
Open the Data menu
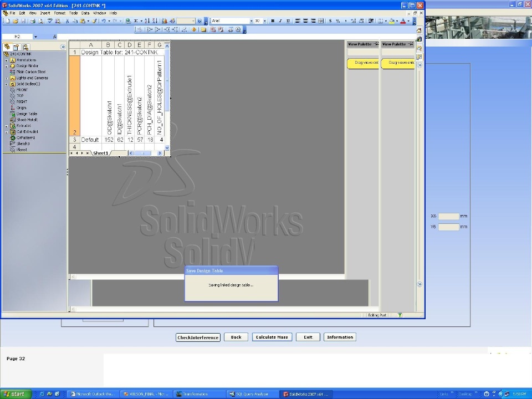pyautogui.click(x=85, y=13)
